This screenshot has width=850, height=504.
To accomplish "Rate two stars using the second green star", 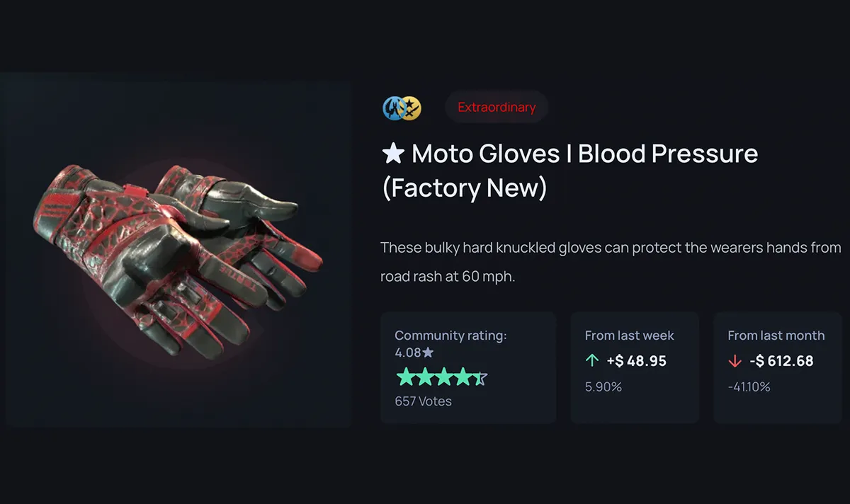I will click(x=424, y=377).
